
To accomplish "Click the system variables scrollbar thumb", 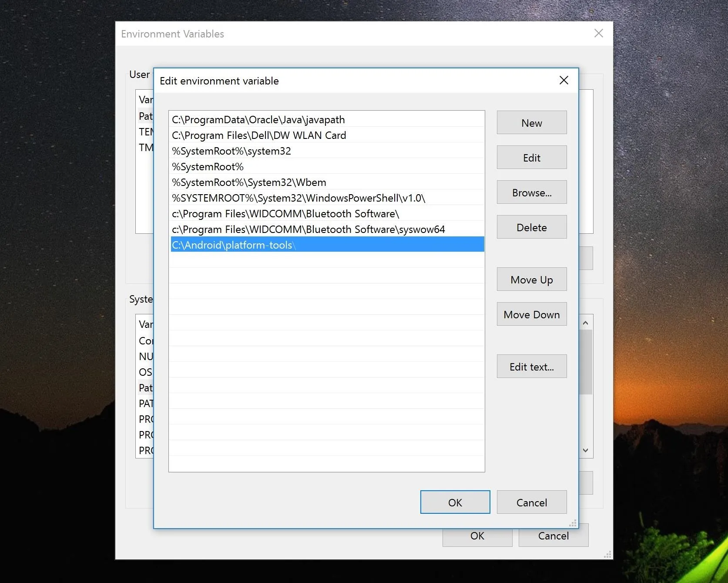I will tap(586, 362).
